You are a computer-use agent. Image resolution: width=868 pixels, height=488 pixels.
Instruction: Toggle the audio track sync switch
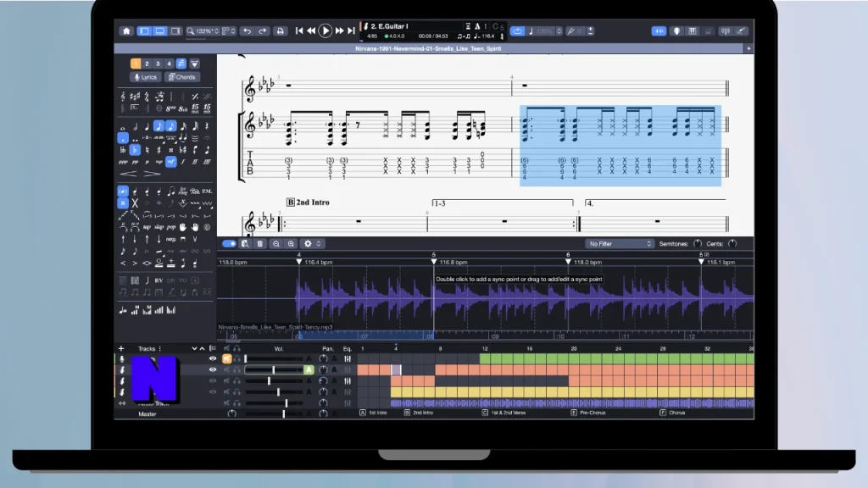click(x=229, y=243)
